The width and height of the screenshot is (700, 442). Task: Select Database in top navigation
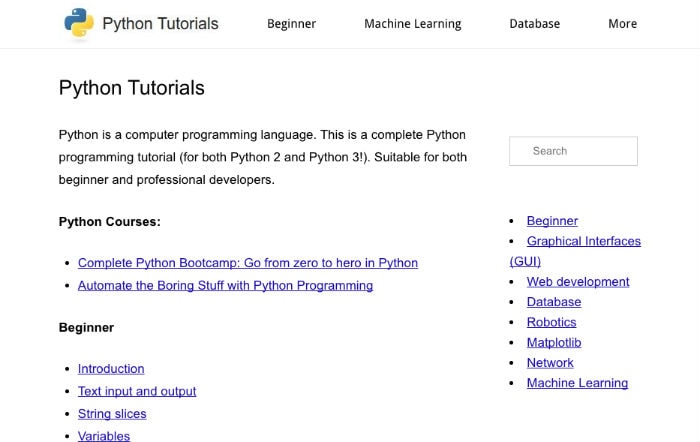click(534, 24)
